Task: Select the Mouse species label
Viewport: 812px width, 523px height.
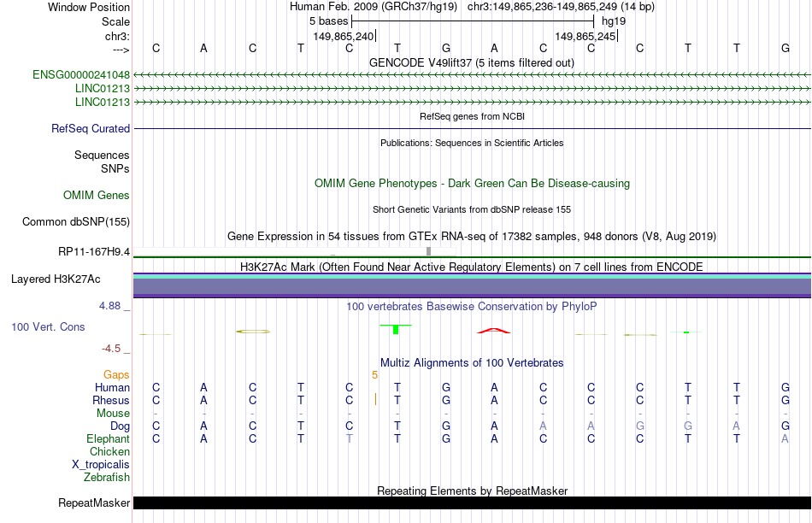Action: pos(113,414)
